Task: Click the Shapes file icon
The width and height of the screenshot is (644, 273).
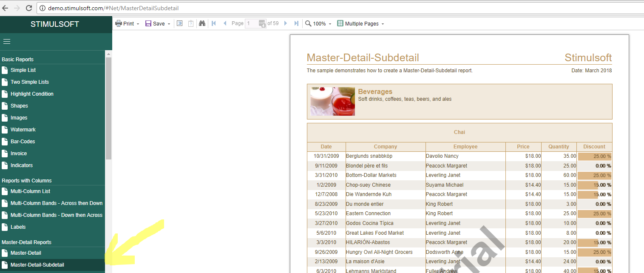Action: click(x=5, y=106)
